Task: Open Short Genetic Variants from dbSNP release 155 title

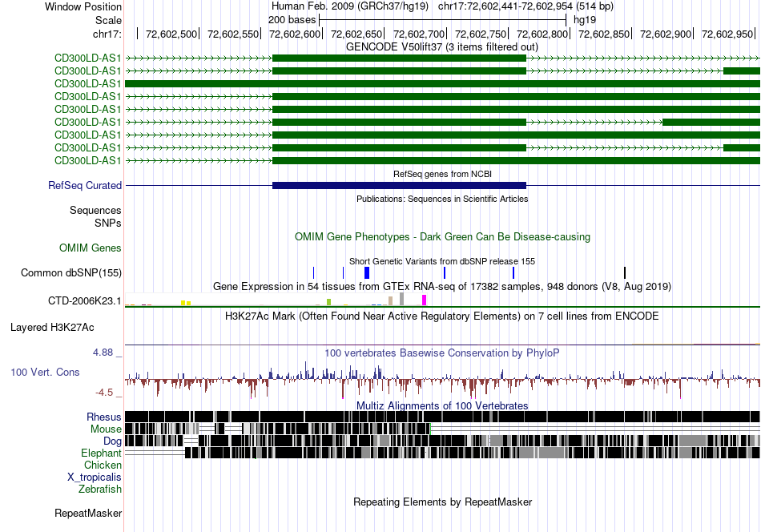Action: pyautogui.click(x=442, y=261)
